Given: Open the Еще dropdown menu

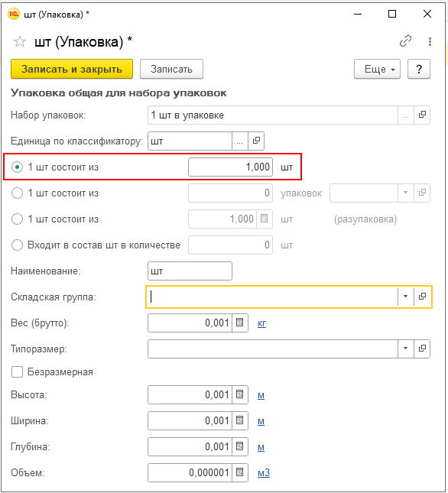Looking at the screenshot, I should point(377,69).
